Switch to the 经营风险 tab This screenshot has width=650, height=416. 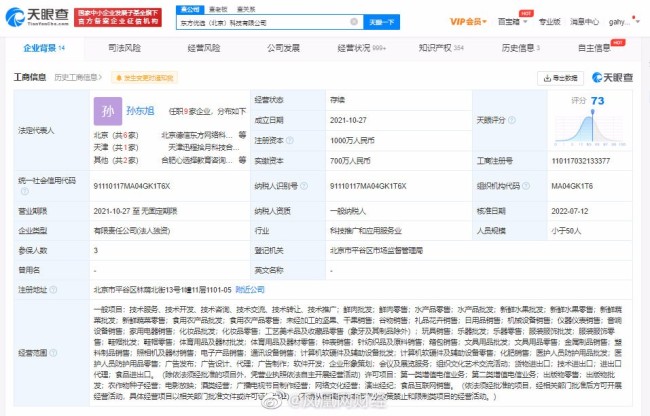[204, 48]
